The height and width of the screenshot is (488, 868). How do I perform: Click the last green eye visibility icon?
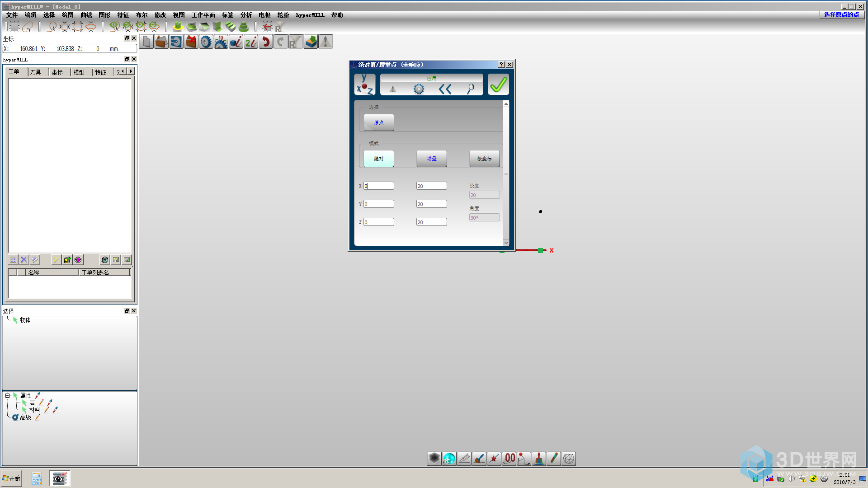[x=154, y=27]
